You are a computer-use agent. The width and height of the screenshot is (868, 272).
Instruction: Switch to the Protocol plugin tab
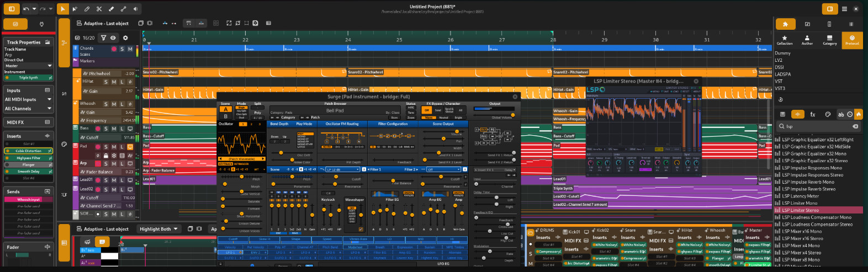[x=852, y=40]
